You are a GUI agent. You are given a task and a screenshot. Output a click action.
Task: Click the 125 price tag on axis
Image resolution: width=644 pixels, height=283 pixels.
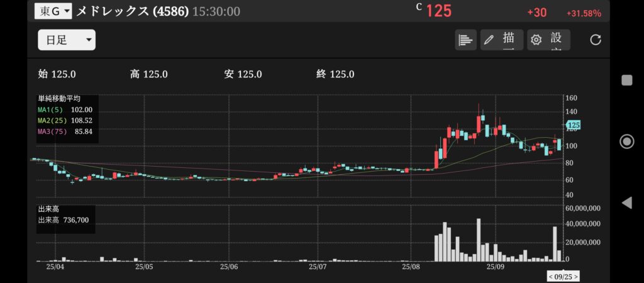[573, 125]
